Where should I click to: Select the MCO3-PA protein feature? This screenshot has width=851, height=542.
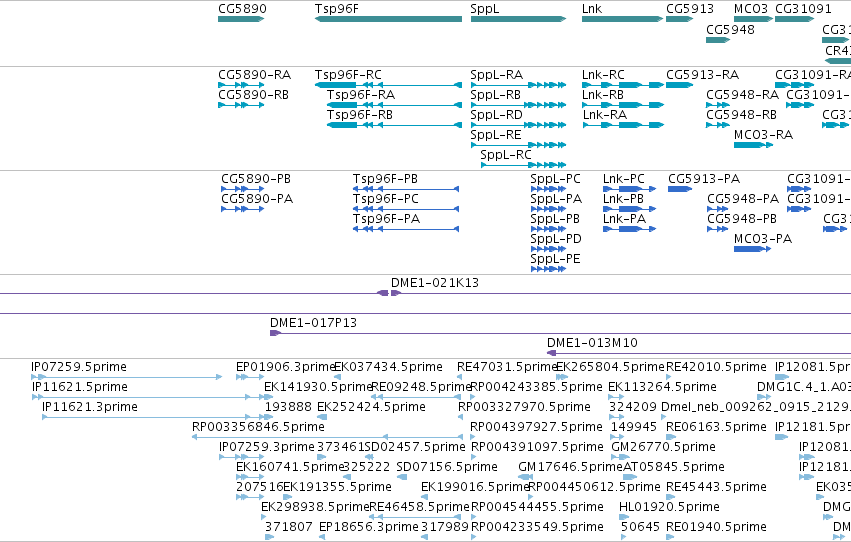coord(752,249)
